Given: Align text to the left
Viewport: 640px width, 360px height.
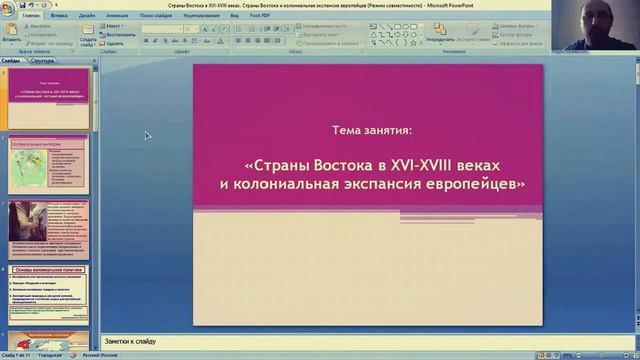Looking at the screenshot, I should coord(238,41).
